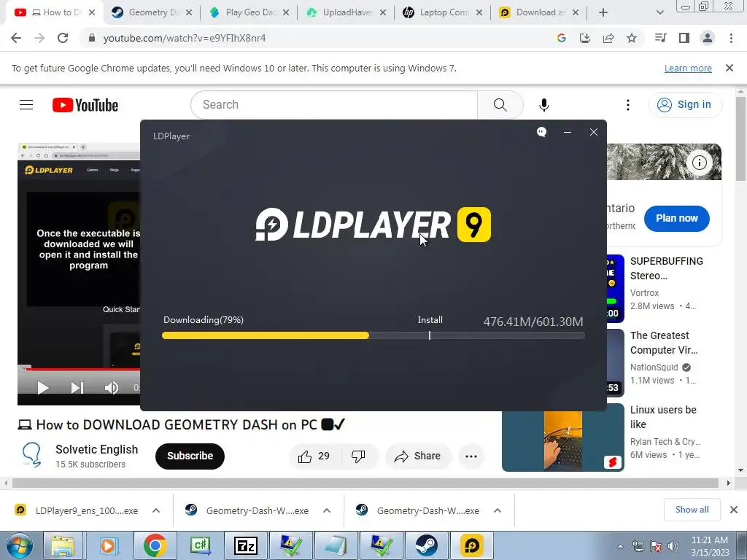Click Google icon in address bar

(x=561, y=38)
